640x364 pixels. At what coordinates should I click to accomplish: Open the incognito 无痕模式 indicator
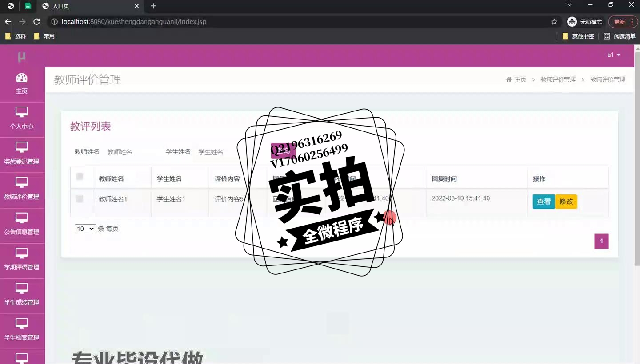[585, 22]
